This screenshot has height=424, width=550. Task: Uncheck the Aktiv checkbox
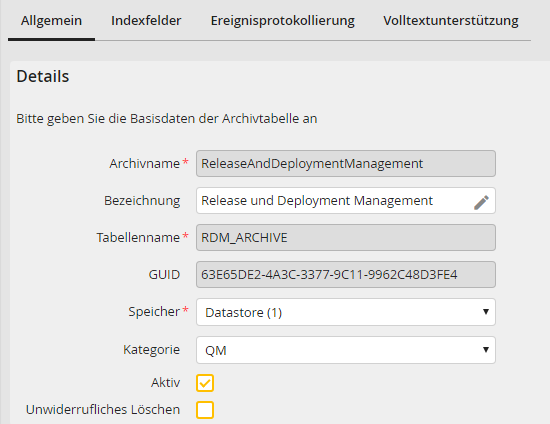coord(205,383)
